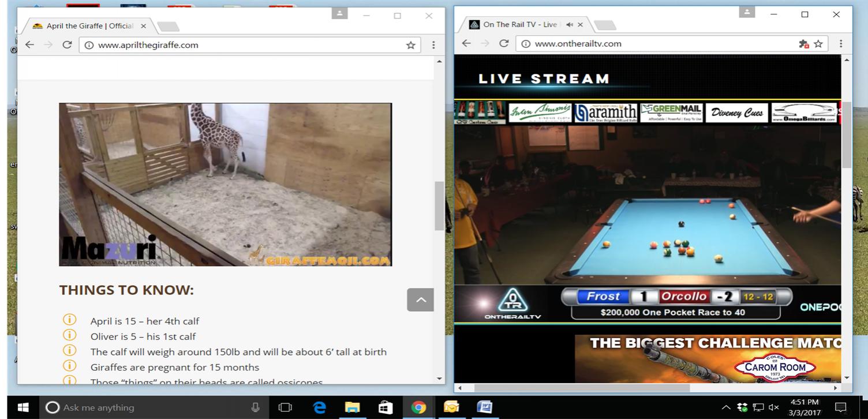Open Microsoft Edge from the taskbar
This screenshot has height=419, width=868.
point(319,407)
